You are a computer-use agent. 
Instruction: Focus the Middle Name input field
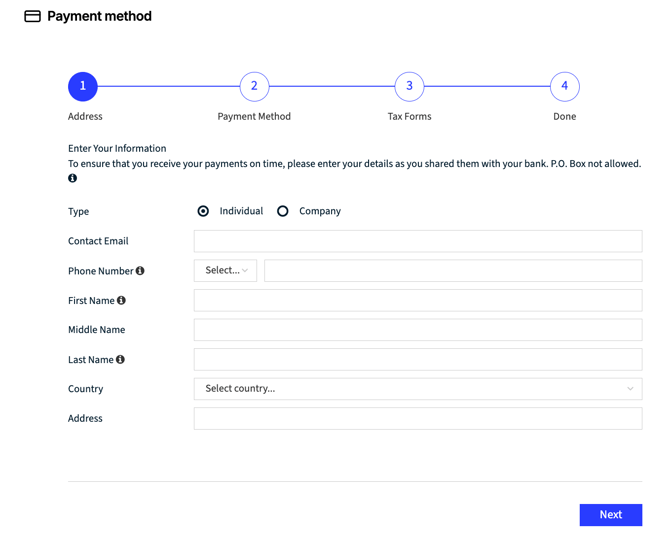(417, 330)
